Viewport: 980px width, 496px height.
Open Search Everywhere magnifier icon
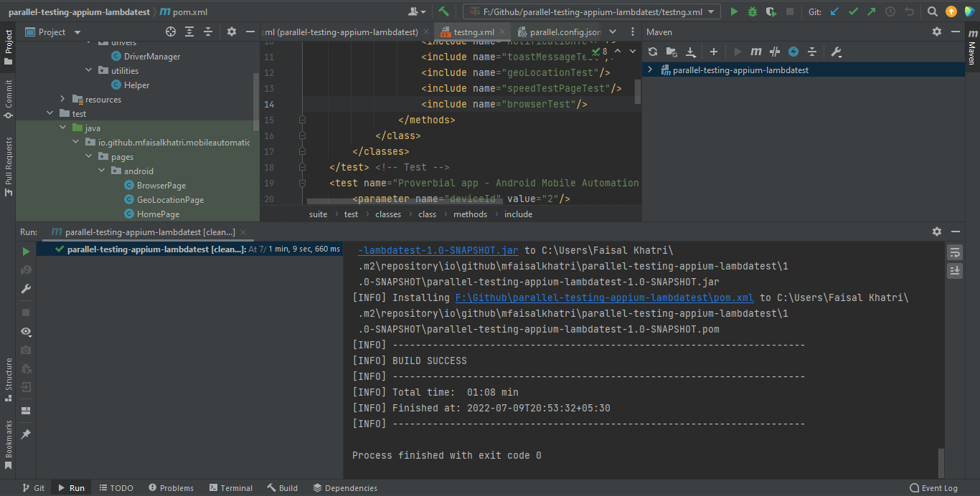click(x=933, y=11)
